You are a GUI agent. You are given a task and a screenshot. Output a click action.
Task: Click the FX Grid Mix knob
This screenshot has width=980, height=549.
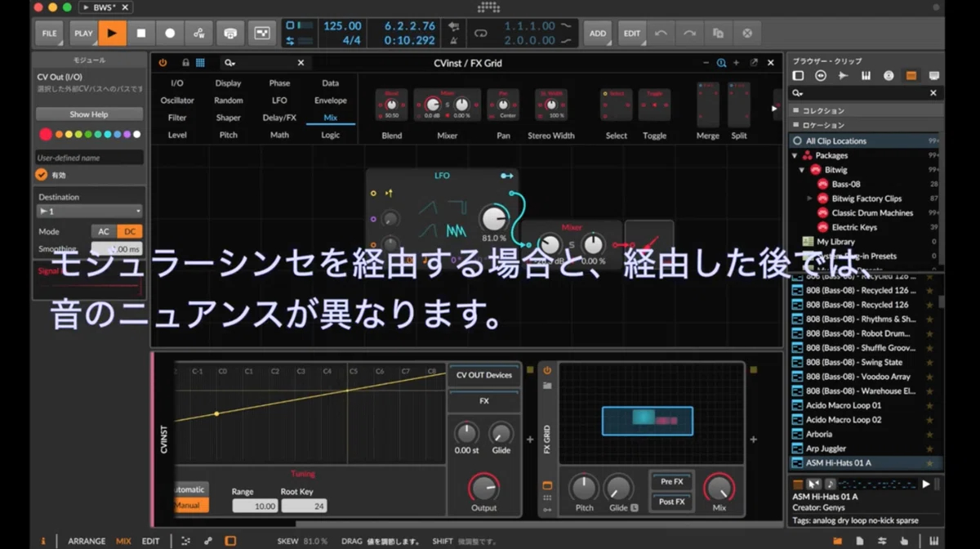coord(719,488)
